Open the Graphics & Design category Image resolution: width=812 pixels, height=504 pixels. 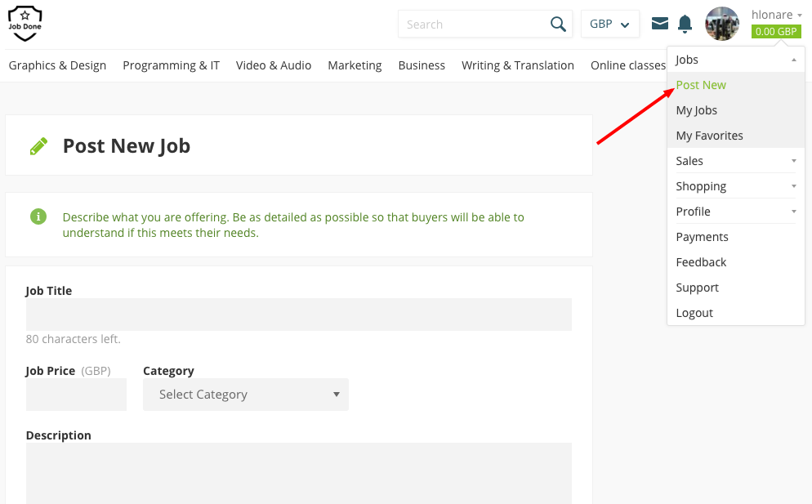pyautogui.click(x=58, y=65)
